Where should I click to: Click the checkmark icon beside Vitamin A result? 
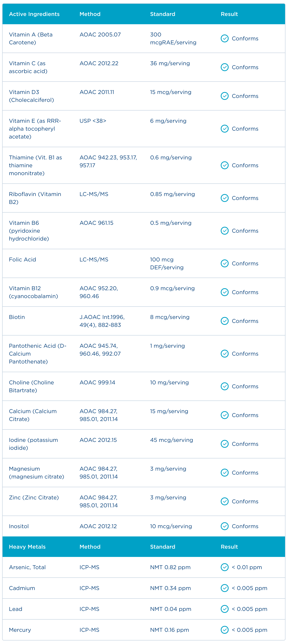(x=224, y=38)
